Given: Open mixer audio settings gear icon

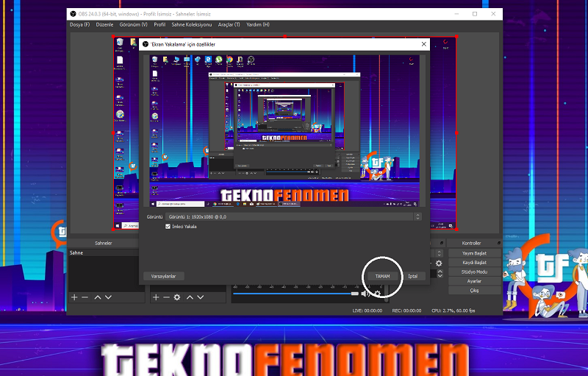Looking at the screenshot, I should click(x=378, y=294).
